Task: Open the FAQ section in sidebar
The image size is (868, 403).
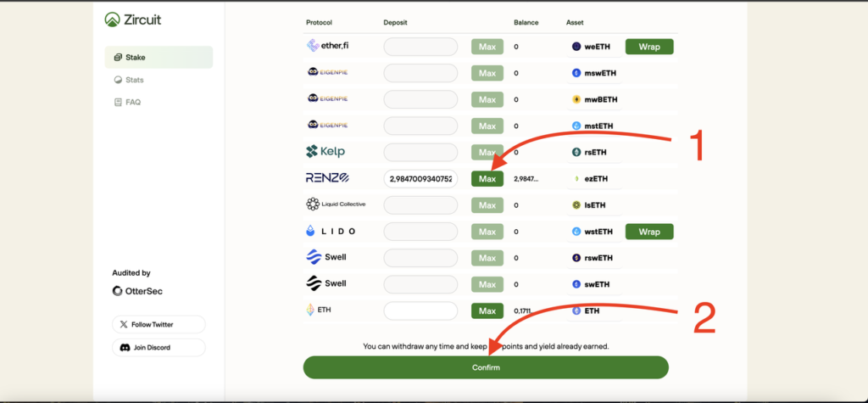Action: tap(127, 103)
